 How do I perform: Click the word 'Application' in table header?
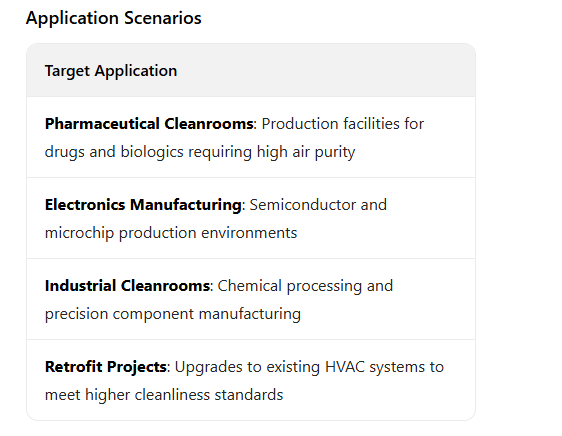tap(136, 71)
